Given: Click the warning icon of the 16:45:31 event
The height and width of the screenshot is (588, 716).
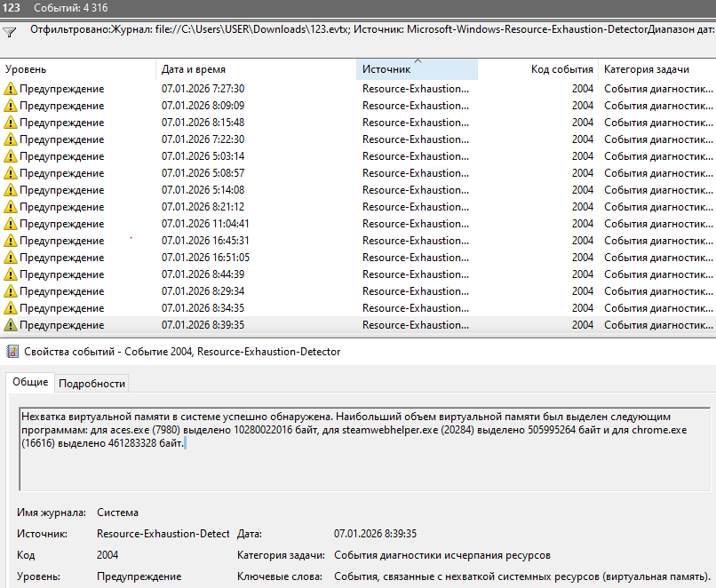Looking at the screenshot, I should (10, 241).
